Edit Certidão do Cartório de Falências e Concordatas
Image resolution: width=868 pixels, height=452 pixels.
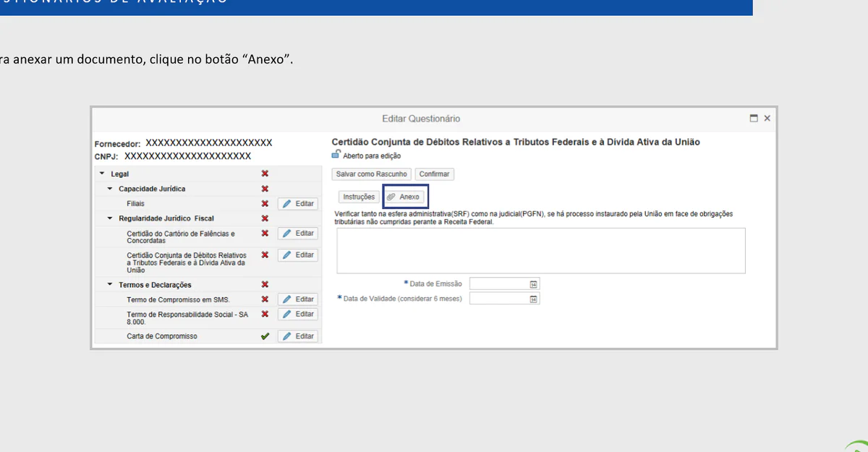tap(298, 234)
